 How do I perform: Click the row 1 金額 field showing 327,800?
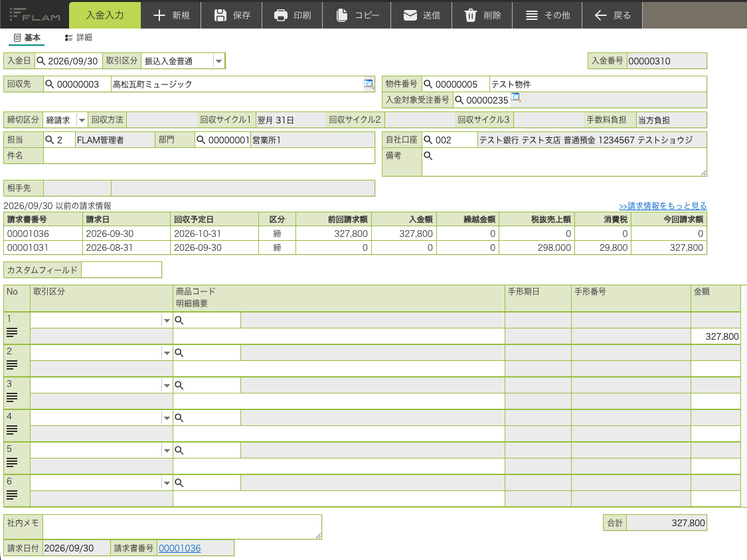click(x=716, y=336)
